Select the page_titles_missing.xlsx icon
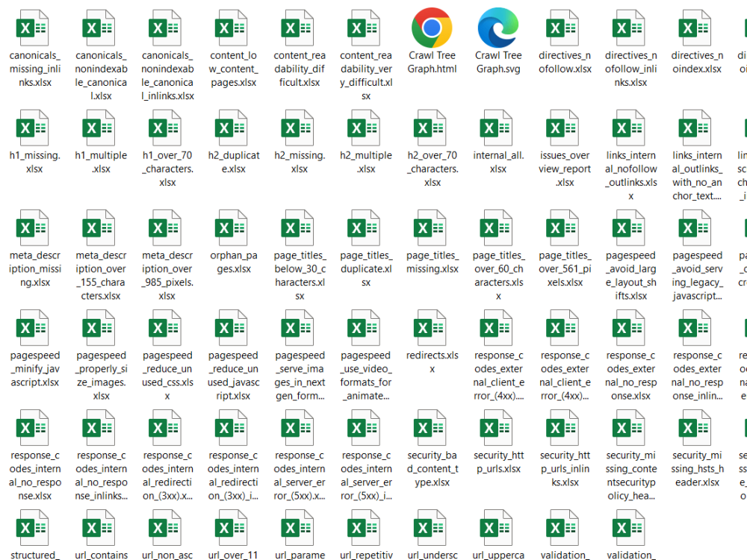 tap(430, 228)
